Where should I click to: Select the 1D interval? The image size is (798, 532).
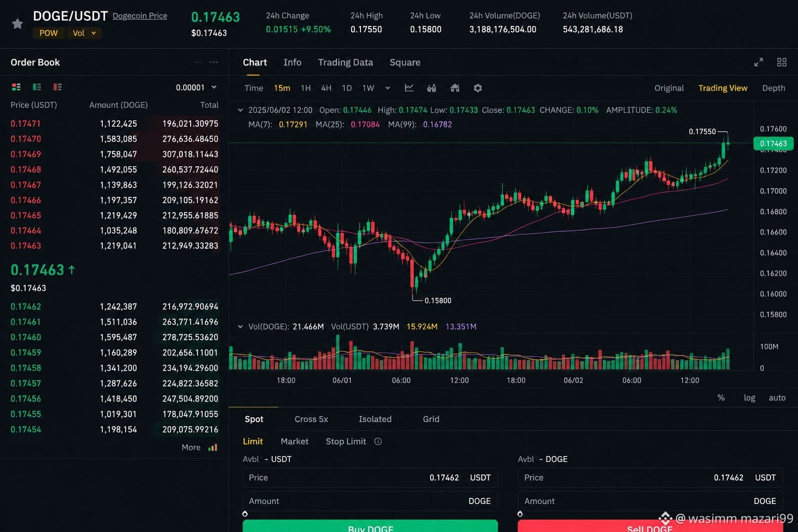[347, 88]
